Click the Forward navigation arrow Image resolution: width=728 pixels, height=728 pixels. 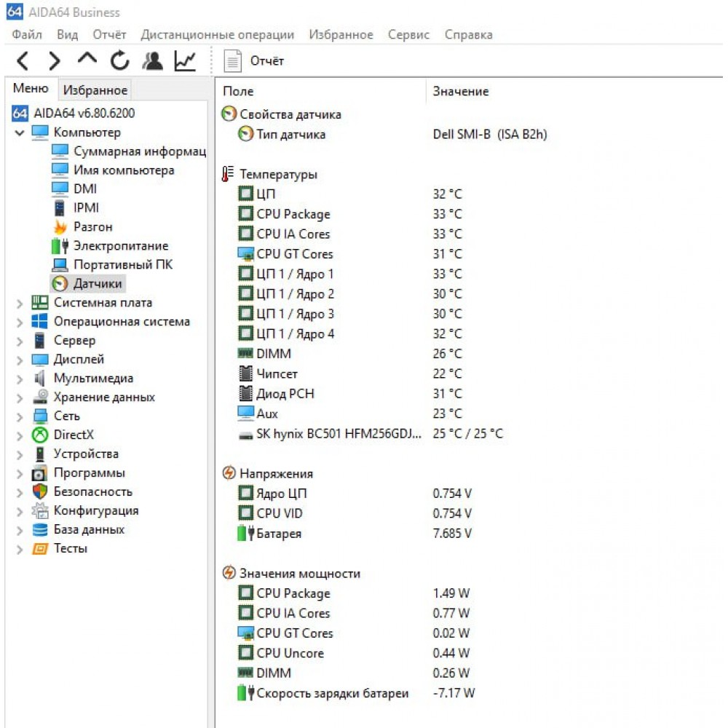tap(55, 61)
